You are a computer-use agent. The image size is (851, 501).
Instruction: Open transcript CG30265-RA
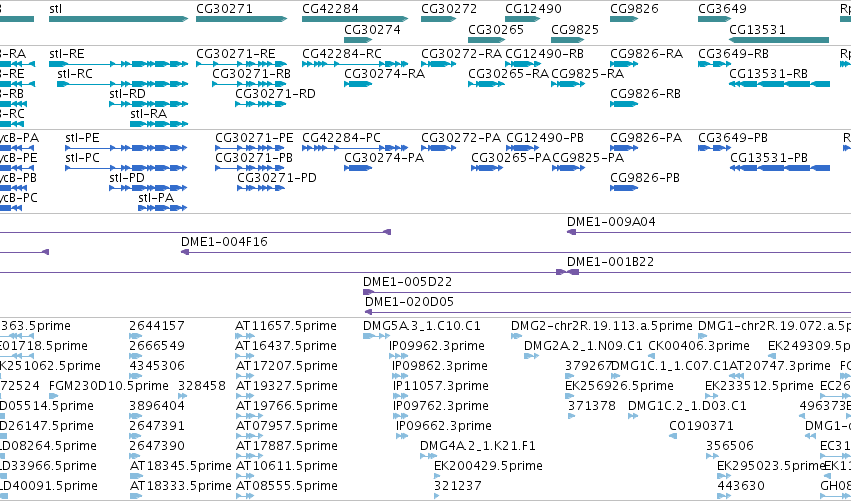click(x=487, y=84)
